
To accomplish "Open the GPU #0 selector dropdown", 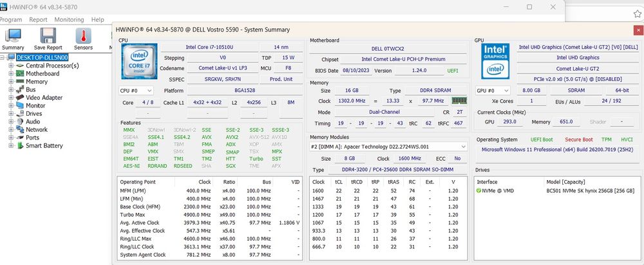I will point(494,91).
